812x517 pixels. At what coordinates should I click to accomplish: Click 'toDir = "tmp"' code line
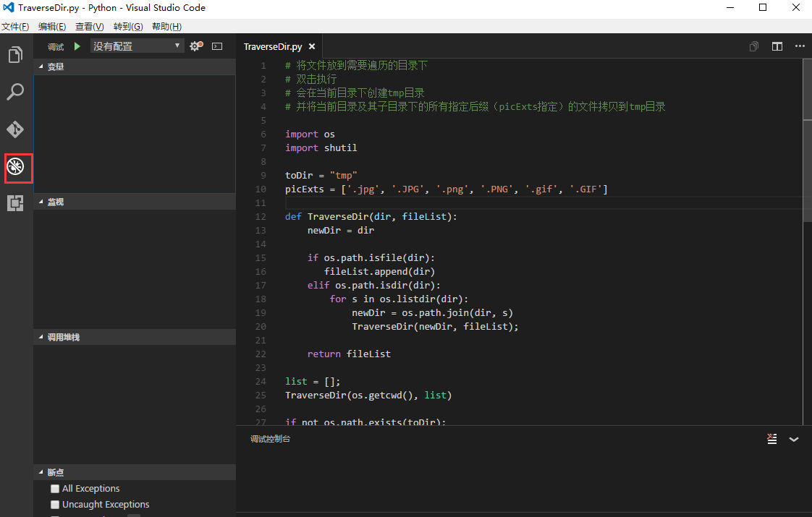pos(321,176)
